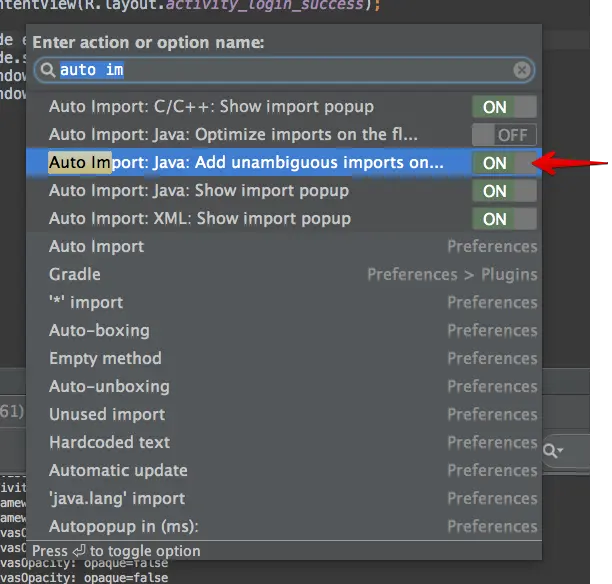The height and width of the screenshot is (584, 612).
Task: Select Auto-boxing preference result
Action: pos(284,331)
